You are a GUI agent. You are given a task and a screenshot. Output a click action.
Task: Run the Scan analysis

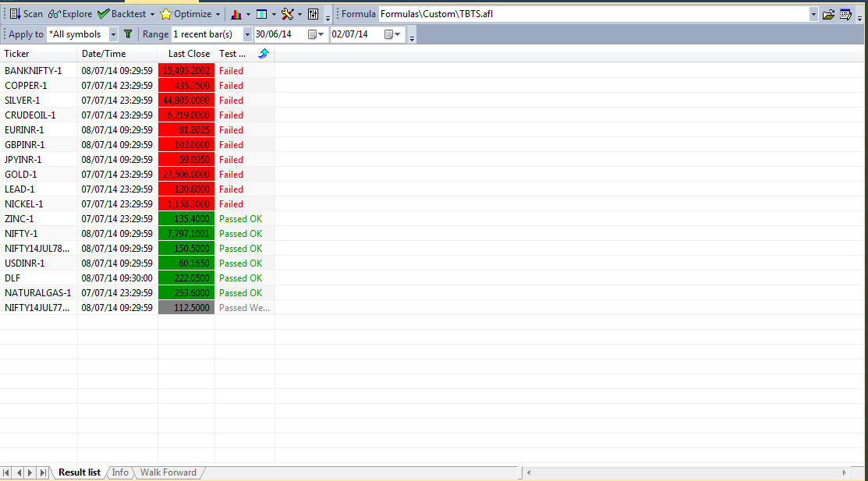(26, 14)
